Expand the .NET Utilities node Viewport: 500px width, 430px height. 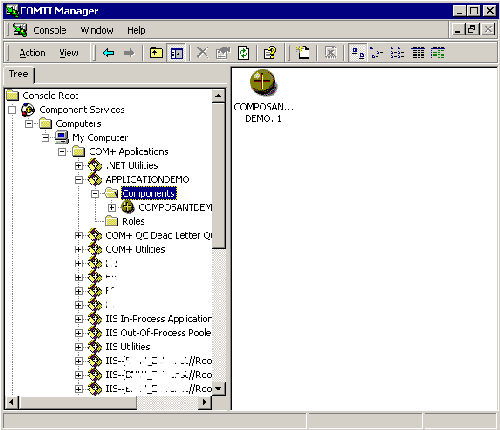click(x=79, y=166)
